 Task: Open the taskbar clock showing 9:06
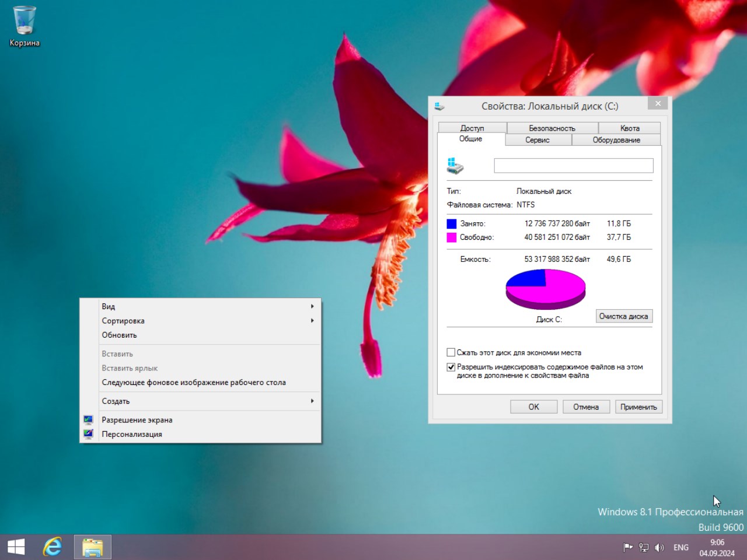tap(717, 548)
